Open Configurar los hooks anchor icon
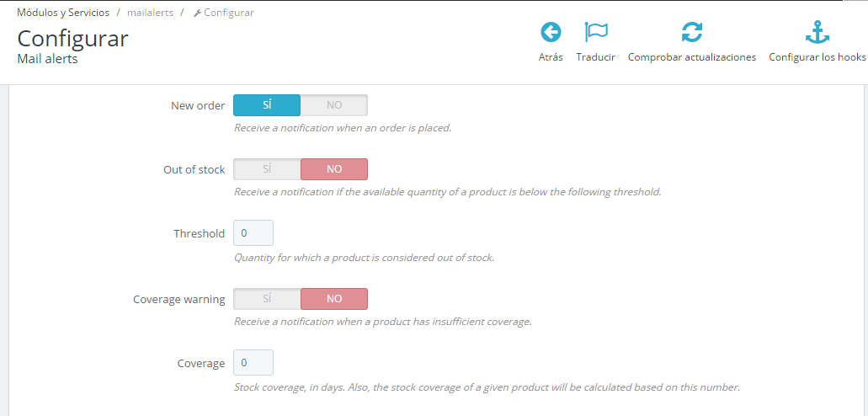Viewport: 868px width, 416px height. [817, 32]
